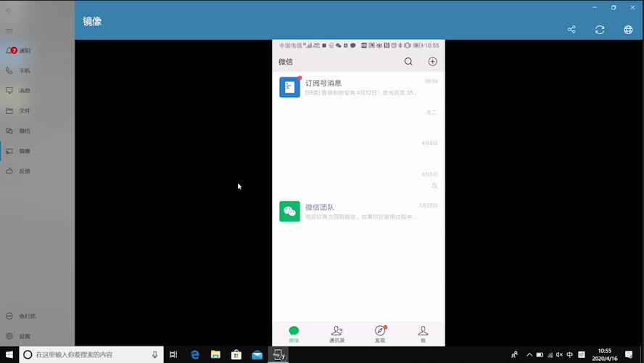
Task: Click the 中 input language indicator
Action: coord(569,354)
